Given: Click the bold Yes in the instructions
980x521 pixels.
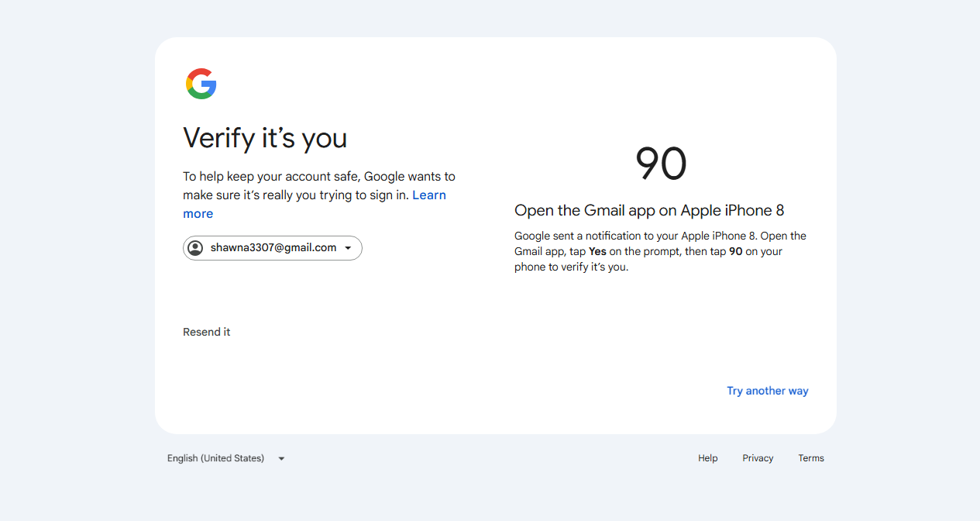Looking at the screenshot, I should 597,251.
